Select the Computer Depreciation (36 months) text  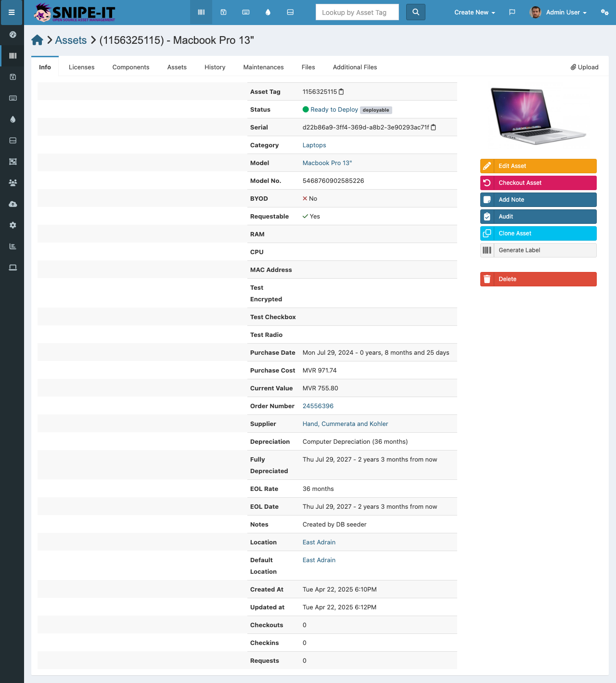[x=355, y=441]
